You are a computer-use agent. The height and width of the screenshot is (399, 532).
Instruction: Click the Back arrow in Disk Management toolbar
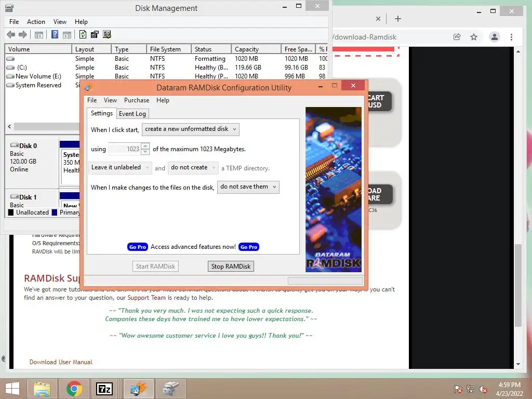11,34
